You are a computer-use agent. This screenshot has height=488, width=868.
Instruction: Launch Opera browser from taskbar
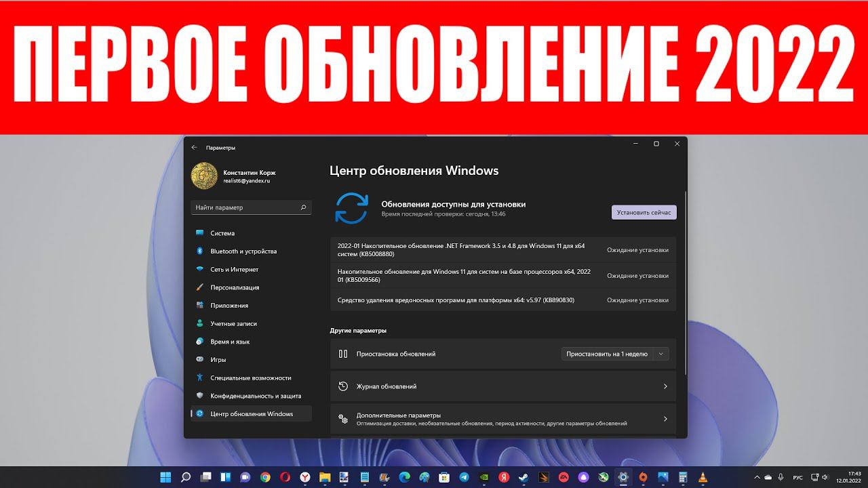[x=285, y=476]
